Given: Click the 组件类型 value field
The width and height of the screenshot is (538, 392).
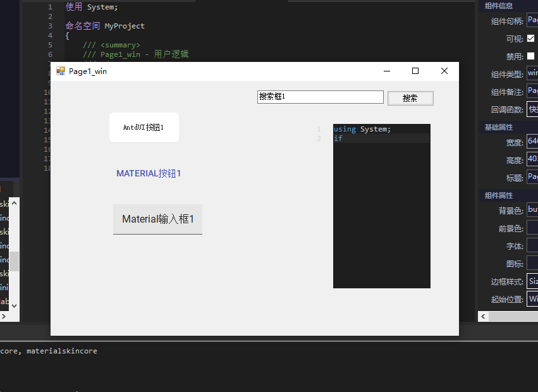Looking at the screenshot, I should (x=532, y=73).
